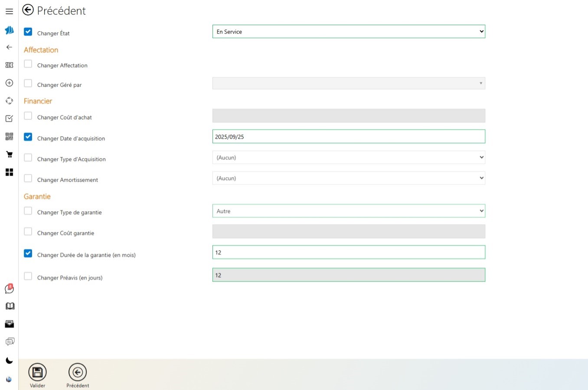
Task: Tick the Changer Coût d'achat checkbox
Action: 28,116
